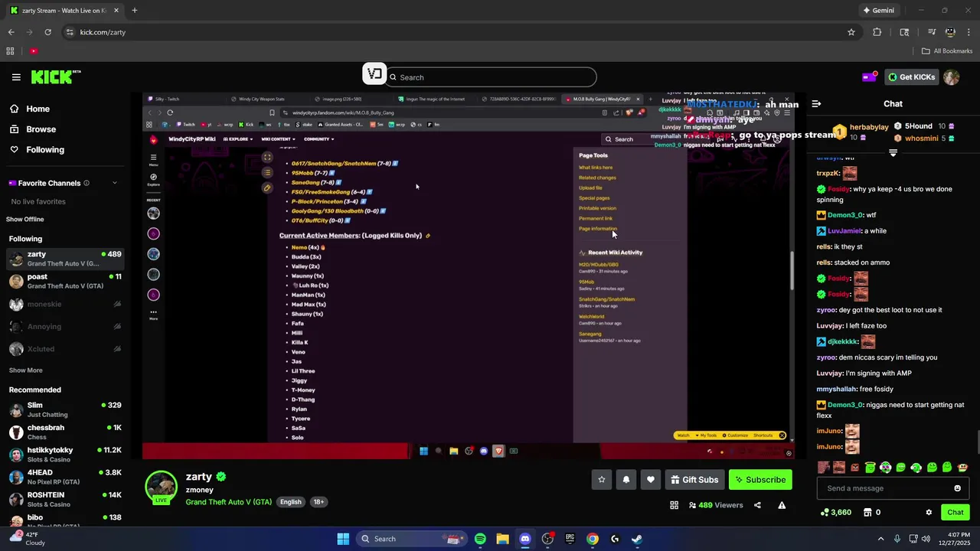Click the Gift Subs button
This screenshot has height=551, width=980.
(694, 480)
